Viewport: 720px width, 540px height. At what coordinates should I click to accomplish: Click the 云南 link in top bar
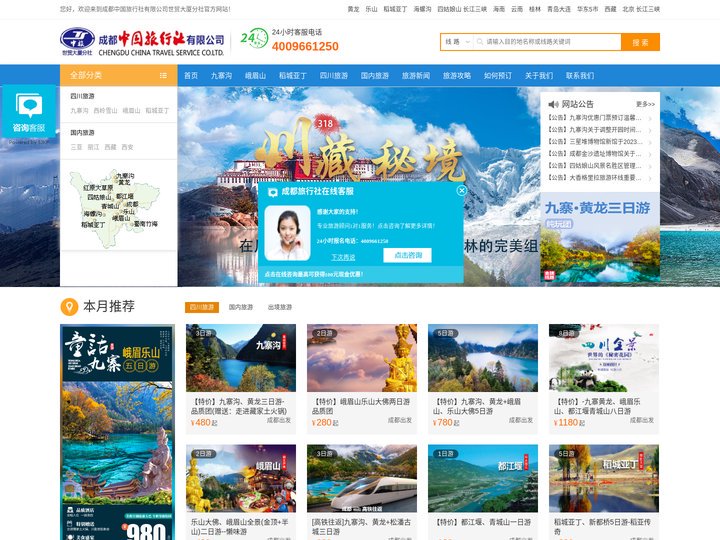pyautogui.click(x=517, y=9)
